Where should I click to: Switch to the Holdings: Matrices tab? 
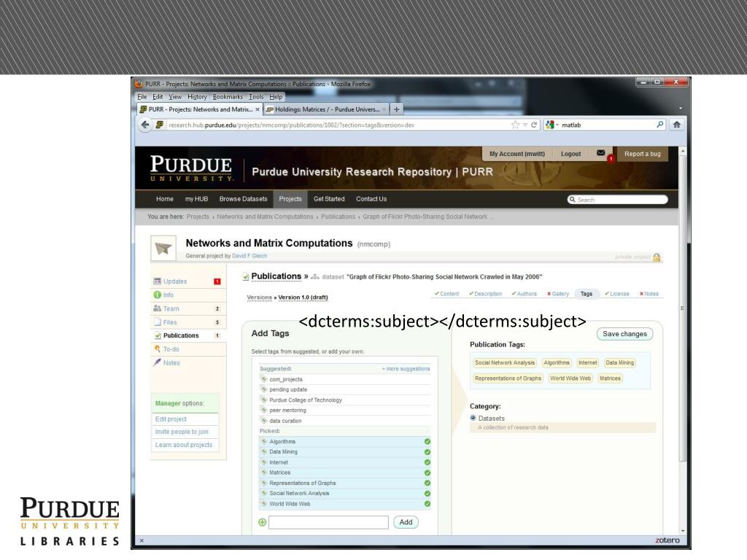click(326, 109)
